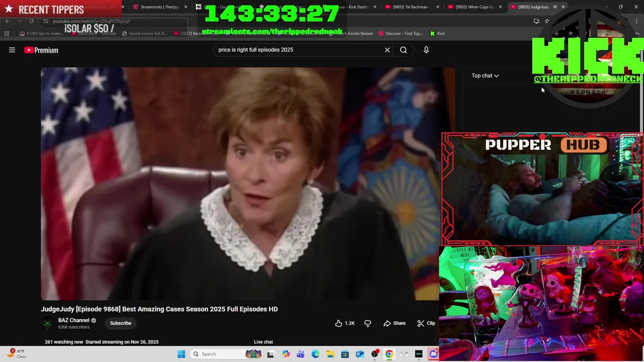
Task: Like the video (1.2K)
Action: point(345,323)
